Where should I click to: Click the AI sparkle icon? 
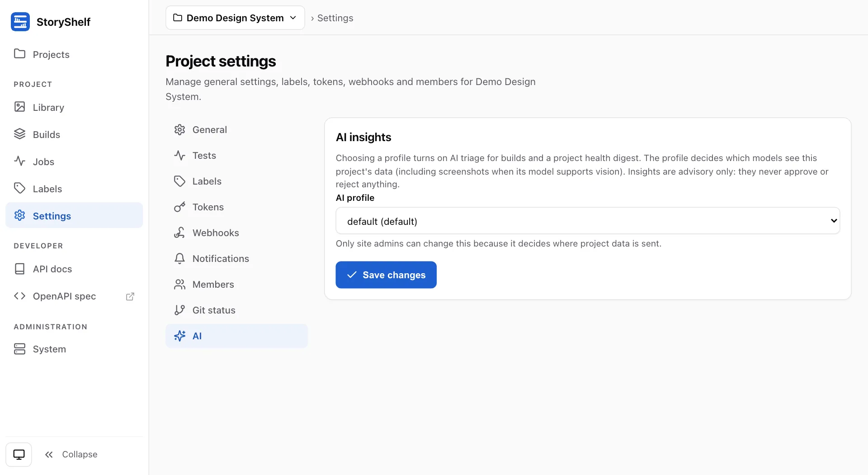pos(179,336)
